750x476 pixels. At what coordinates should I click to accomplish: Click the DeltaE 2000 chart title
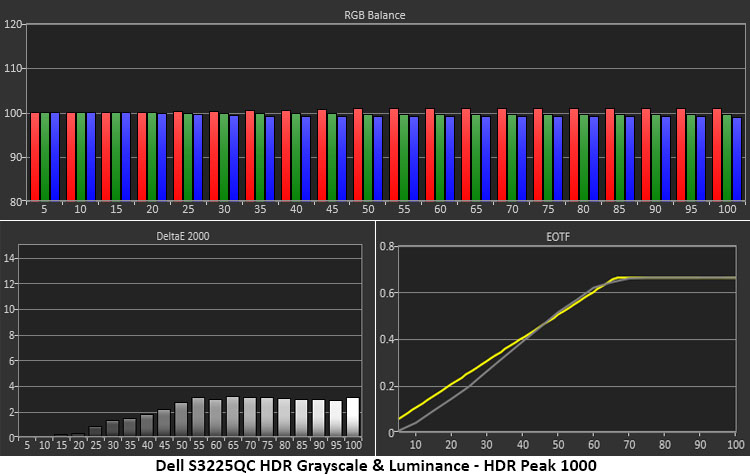point(183,236)
